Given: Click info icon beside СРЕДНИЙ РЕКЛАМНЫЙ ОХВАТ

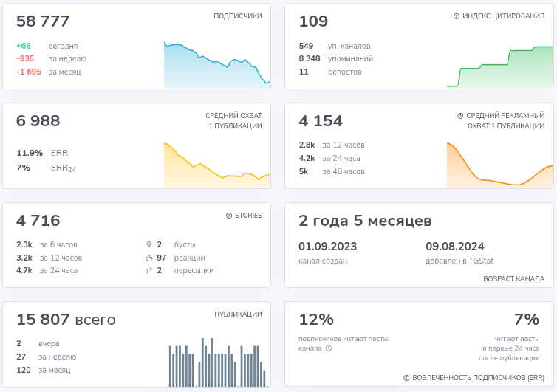Looking at the screenshot, I should pos(460,116).
